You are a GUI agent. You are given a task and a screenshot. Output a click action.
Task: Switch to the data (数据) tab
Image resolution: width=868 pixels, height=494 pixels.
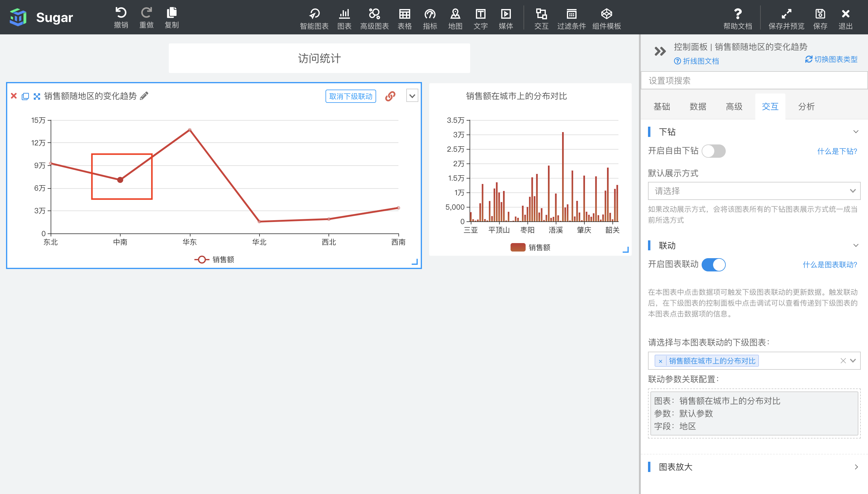tap(698, 106)
